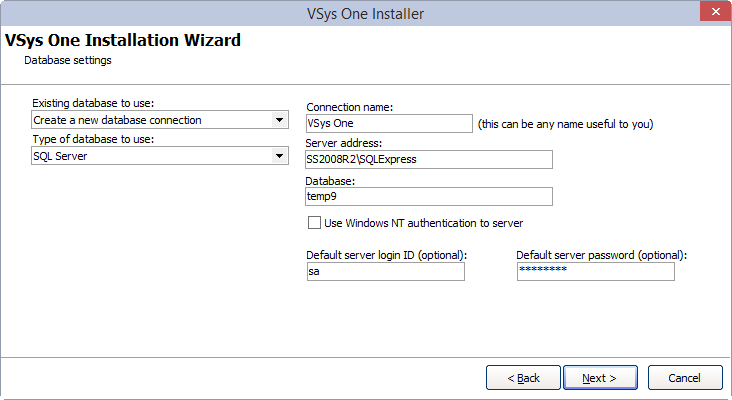Click the Connection name label
Viewport: 732px width, 400px height.
click(x=350, y=107)
